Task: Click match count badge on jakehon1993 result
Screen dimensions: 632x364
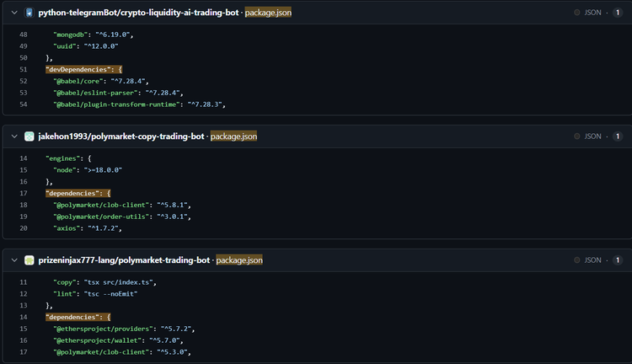Action: 618,136
